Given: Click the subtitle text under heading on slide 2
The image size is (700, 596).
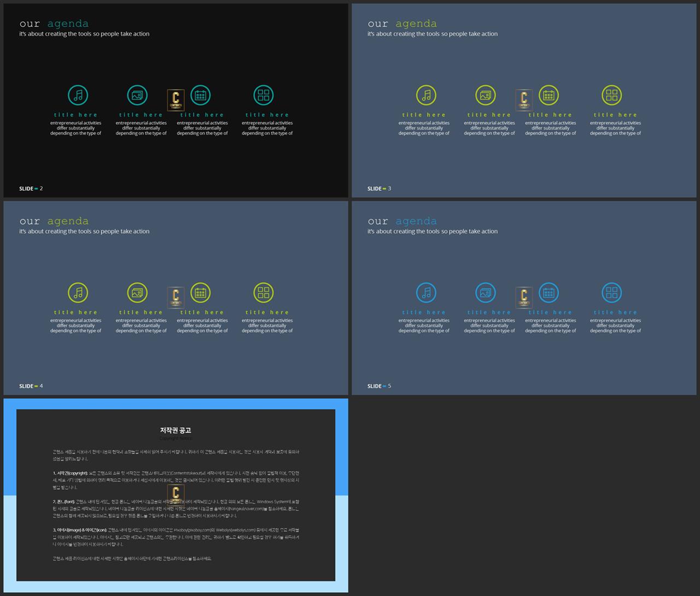Looking at the screenshot, I should pyautogui.click(x=84, y=34).
